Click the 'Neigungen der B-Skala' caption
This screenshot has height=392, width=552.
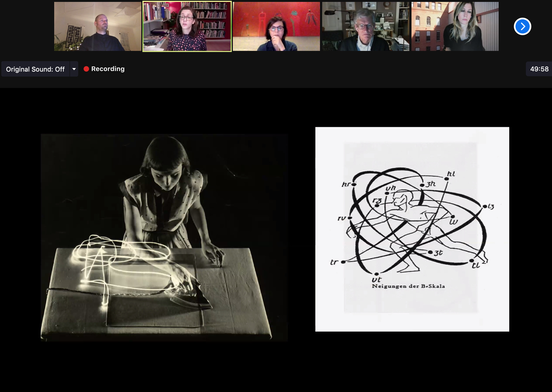[408, 286]
